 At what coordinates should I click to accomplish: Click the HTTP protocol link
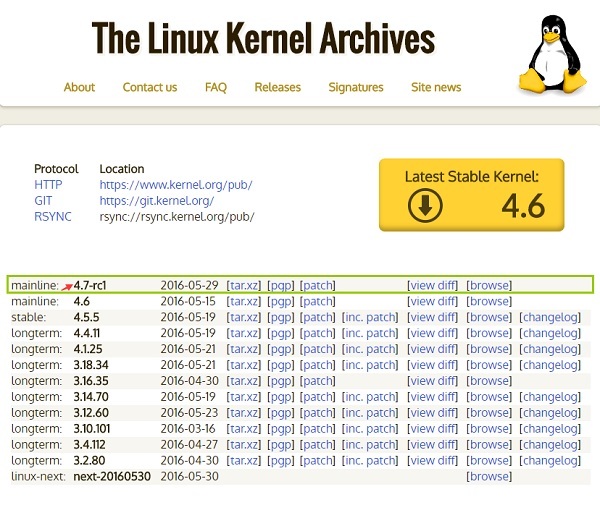point(48,185)
